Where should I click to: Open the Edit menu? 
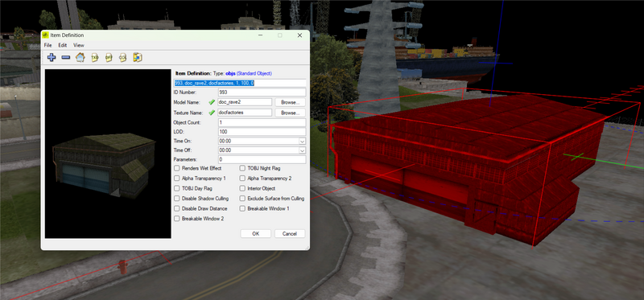[x=63, y=45]
